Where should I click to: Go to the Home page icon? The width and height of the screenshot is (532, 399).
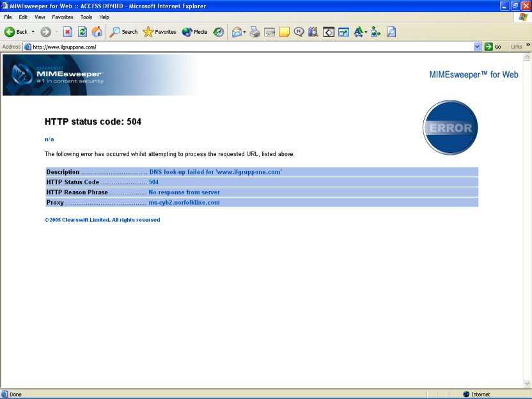coord(97,32)
